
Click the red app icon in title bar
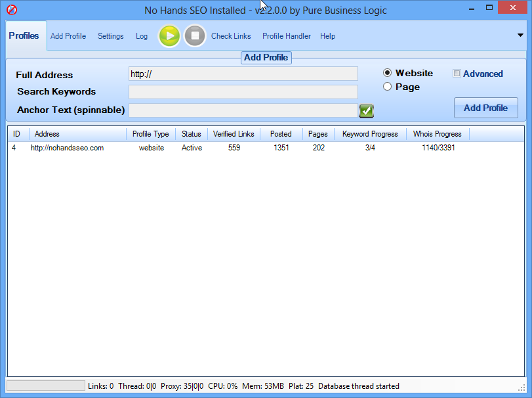pyautogui.click(x=11, y=11)
